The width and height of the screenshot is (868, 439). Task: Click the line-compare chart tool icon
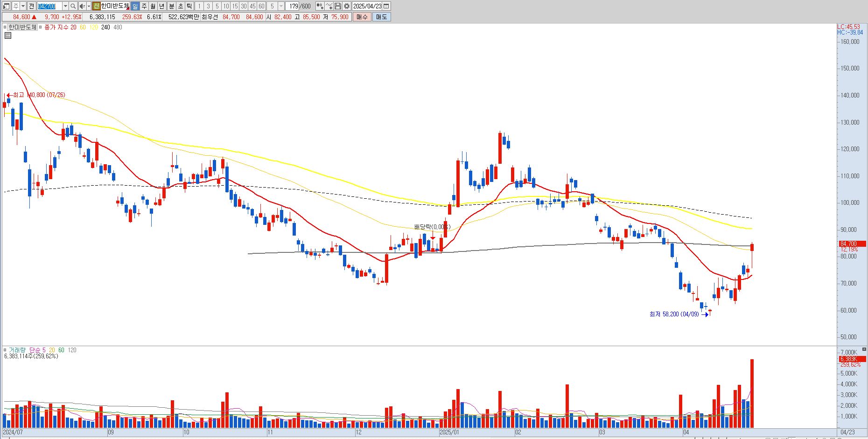[x=329, y=6]
